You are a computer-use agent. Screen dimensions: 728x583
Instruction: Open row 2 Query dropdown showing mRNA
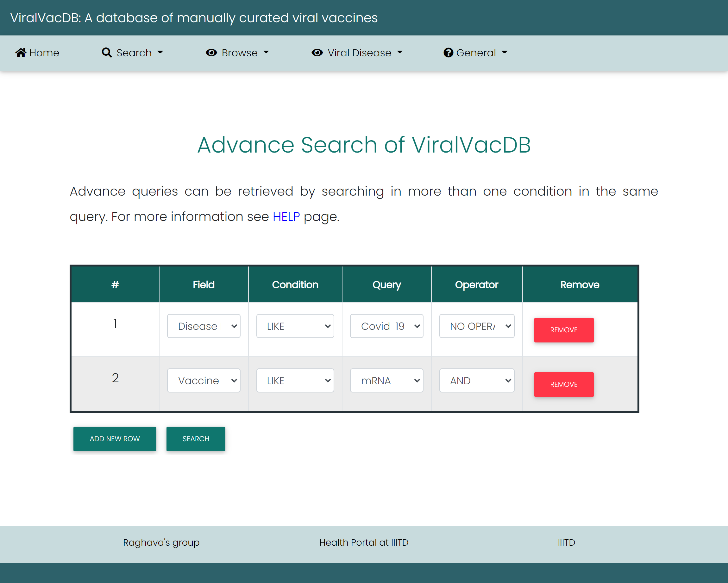[386, 380]
